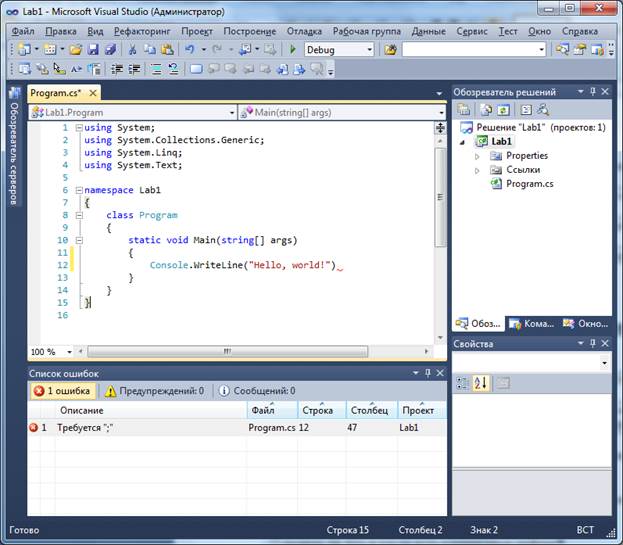Save Program.cs with the floppy disk icon
The width and height of the screenshot is (623, 545).
click(93, 50)
